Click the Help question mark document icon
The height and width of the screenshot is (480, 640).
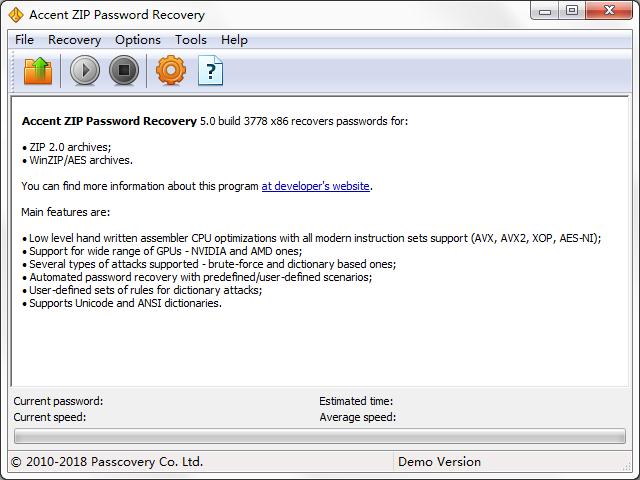pos(211,71)
